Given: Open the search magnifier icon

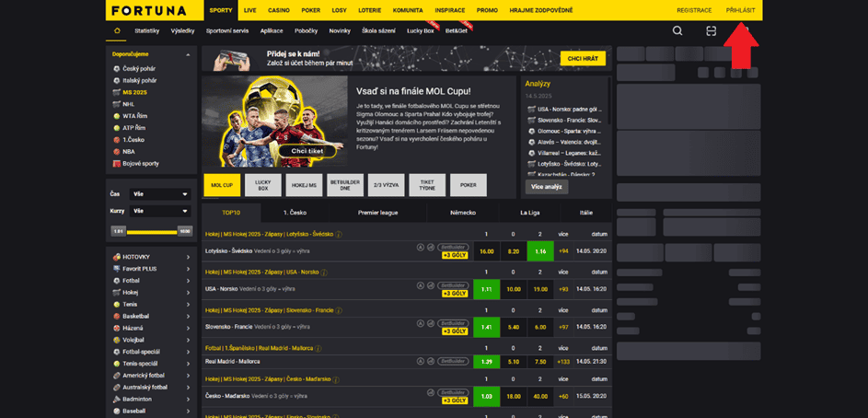Looking at the screenshot, I should point(677,31).
